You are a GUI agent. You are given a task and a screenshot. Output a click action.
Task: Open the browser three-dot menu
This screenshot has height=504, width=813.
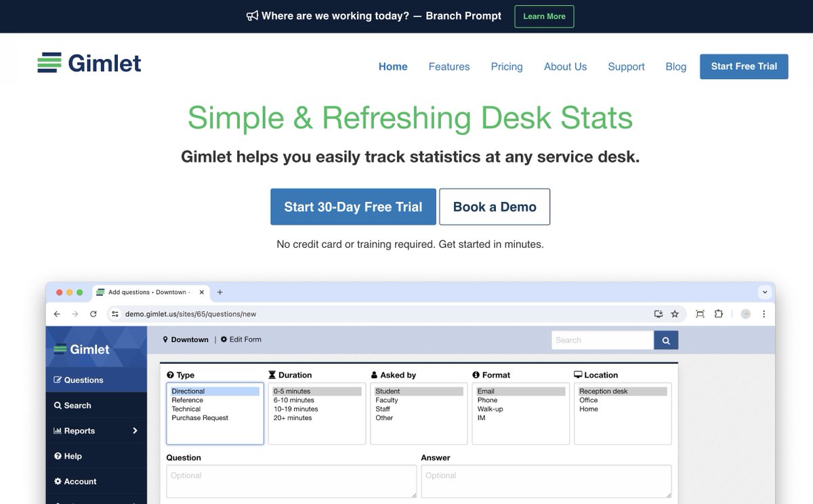click(764, 314)
